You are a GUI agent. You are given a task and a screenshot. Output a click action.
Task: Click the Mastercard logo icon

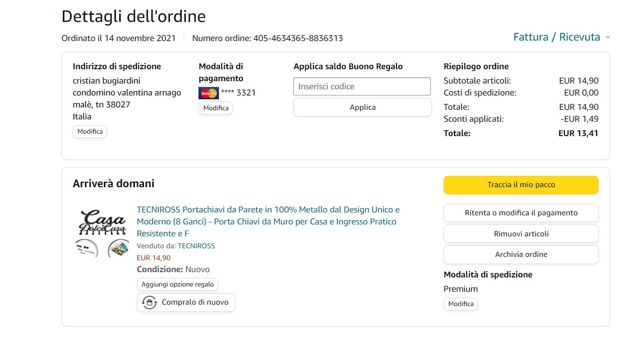(x=208, y=93)
